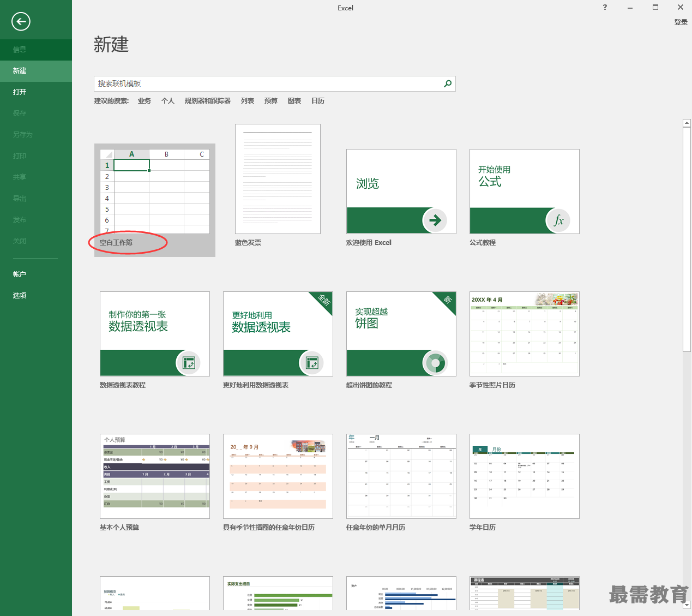This screenshot has height=616, width=692.
Task: Minimize the Excel window
Action: click(630, 8)
